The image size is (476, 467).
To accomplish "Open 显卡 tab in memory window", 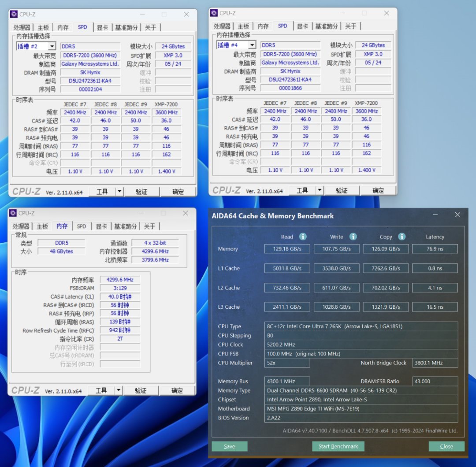I will 101,226.
